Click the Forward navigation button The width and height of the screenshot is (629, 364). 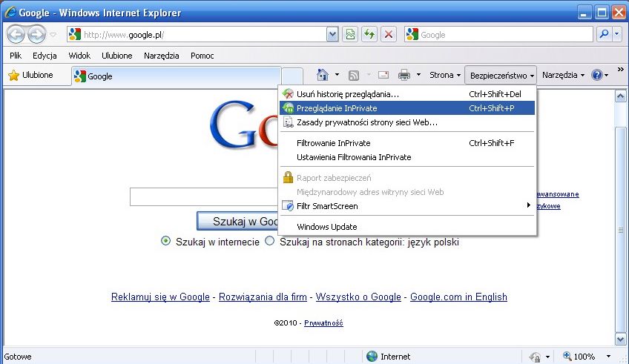point(37,35)
